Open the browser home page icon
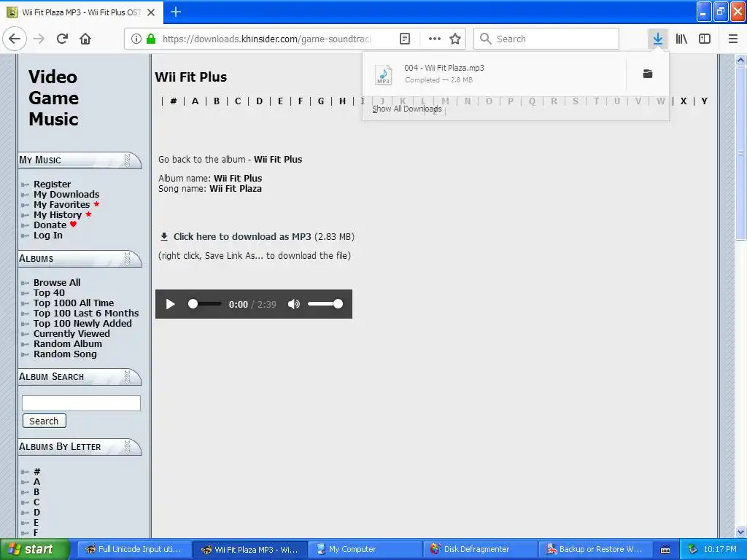The image size is (747, 560). click(85, 39)
